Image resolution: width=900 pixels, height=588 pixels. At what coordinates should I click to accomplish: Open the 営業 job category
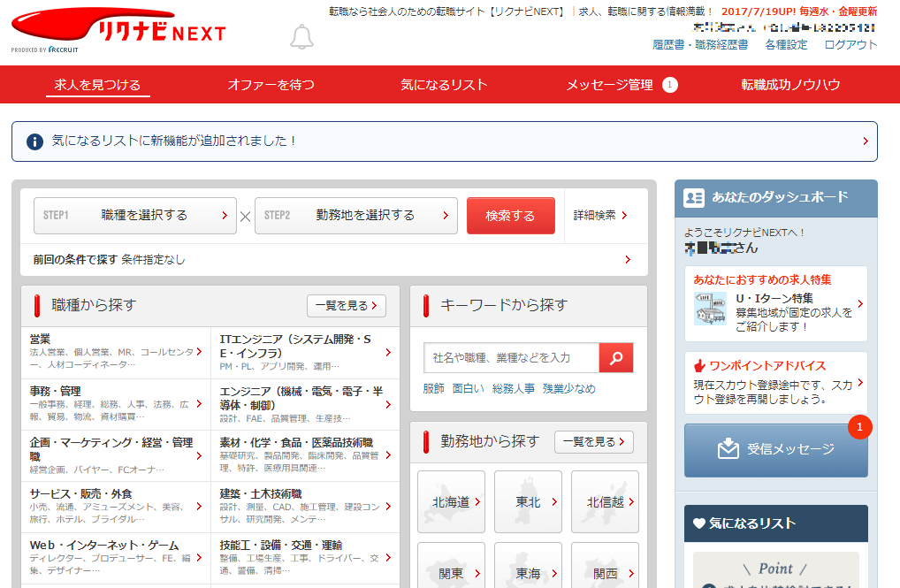pos(115,353)
